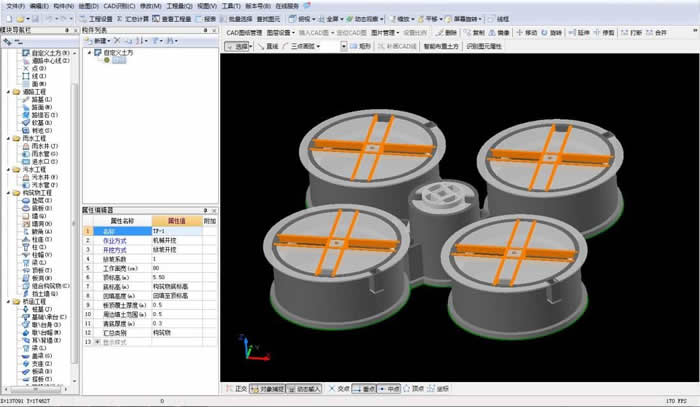
Task: Open the 图层设置 dropdown
Action: 280,33
